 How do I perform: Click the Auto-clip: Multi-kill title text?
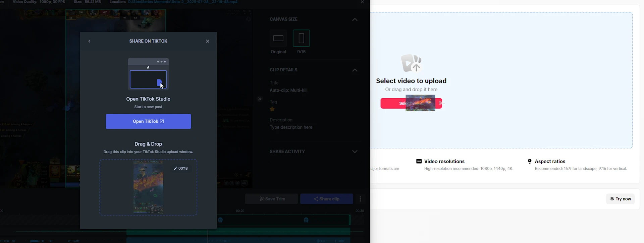288,90
